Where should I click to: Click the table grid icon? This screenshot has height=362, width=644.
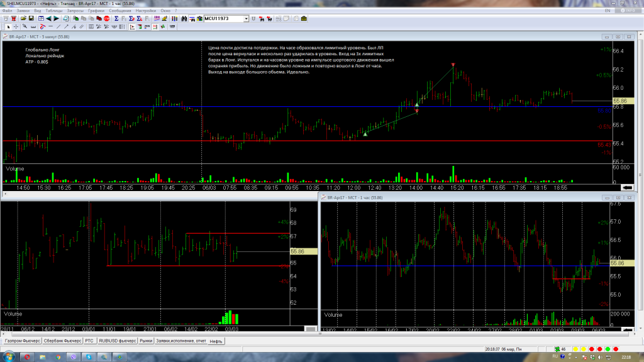point(41,18)
